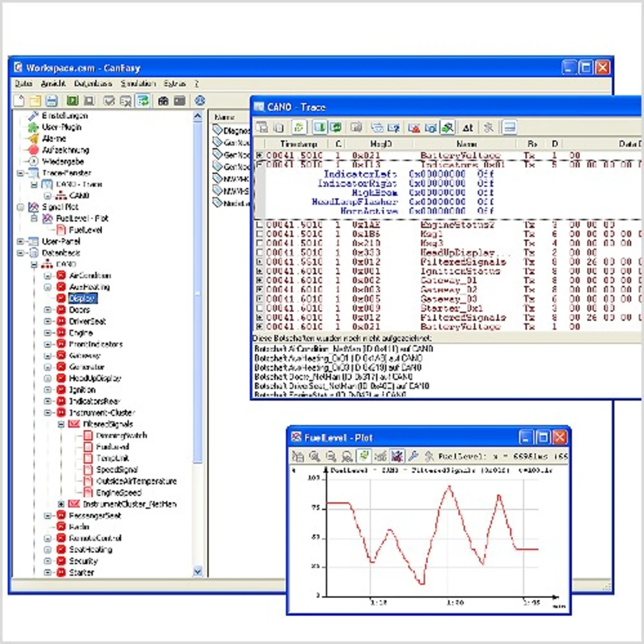Start the simulation with green play icon

coord(72,101)
